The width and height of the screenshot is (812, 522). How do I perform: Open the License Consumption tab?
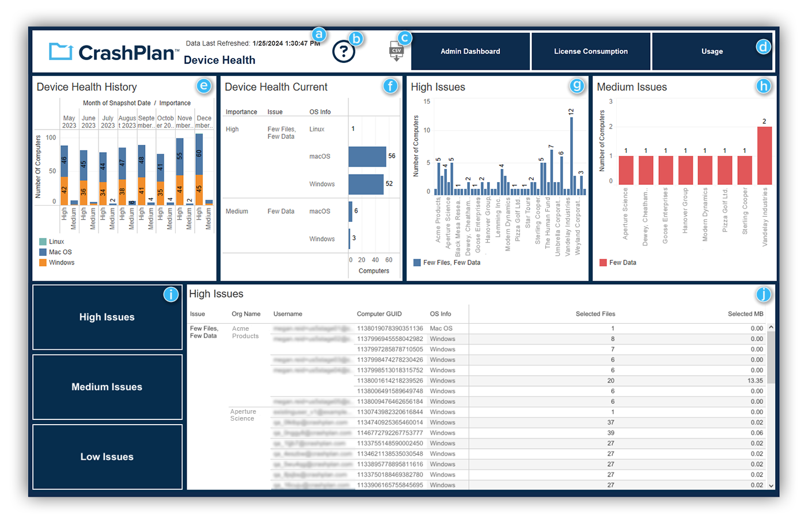(591, 51)
